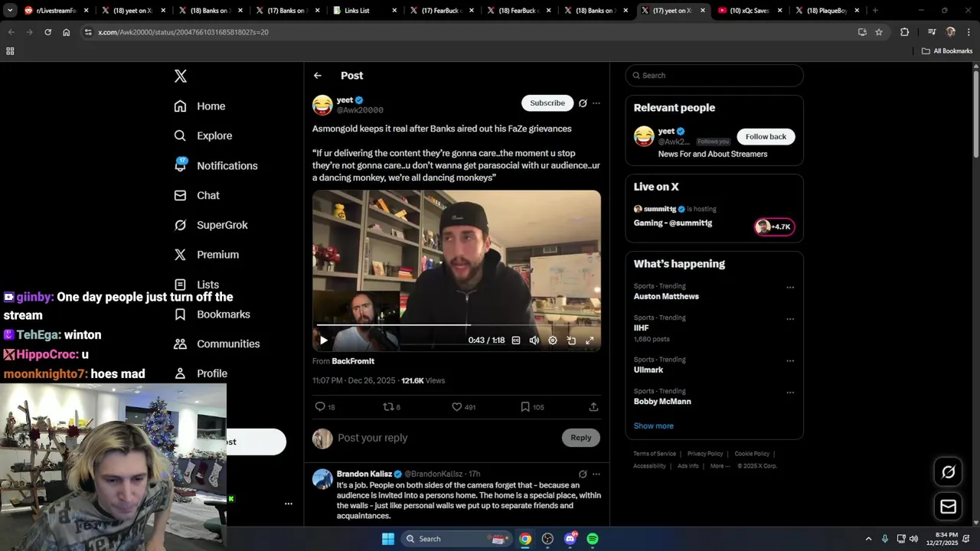This screenshot has height=551, width=980.
Task: Open more options for Auston Matthews trend
Action: pyautogui.click(x=790, y=288)
